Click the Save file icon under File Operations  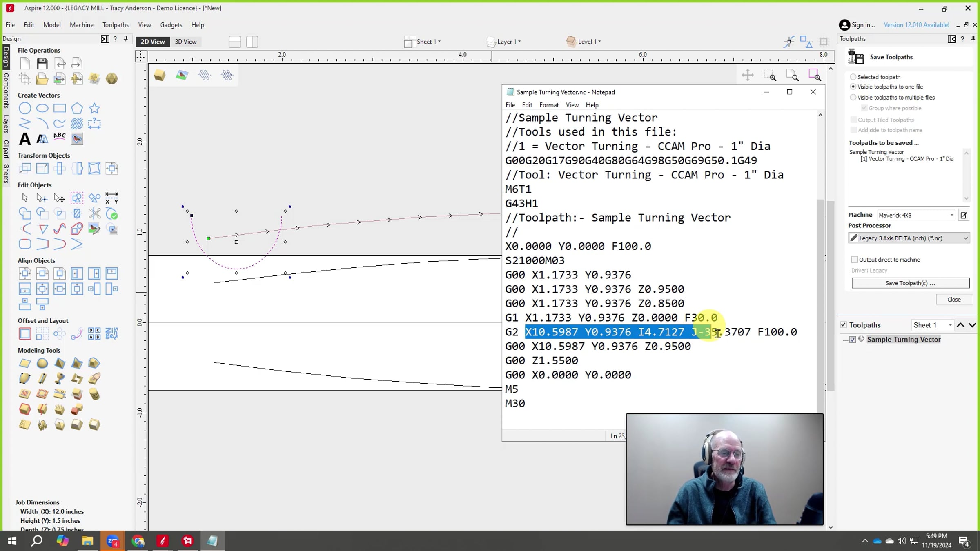click(x=42, y=63)
